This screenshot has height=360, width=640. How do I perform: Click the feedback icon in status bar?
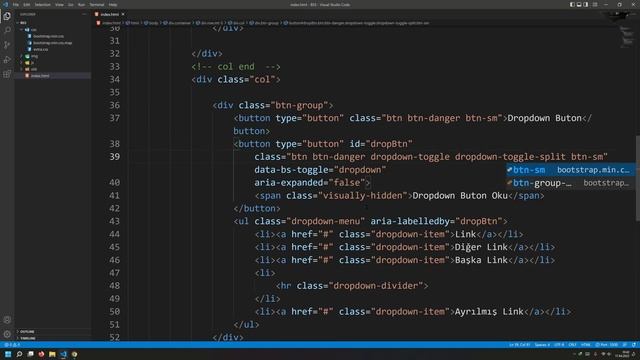click(x=625, y=345)
